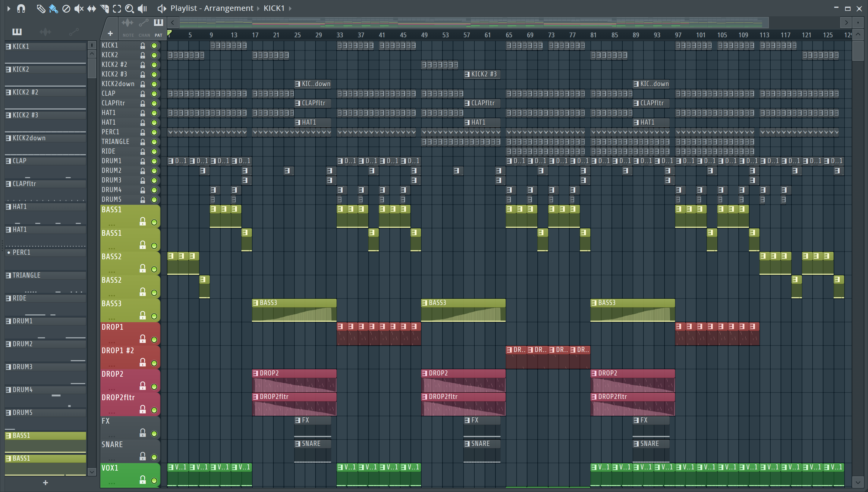Click the lock icon on TRIANGLE track
The width and height of the screenshot is (868, 492).
(x=143, y=142)
